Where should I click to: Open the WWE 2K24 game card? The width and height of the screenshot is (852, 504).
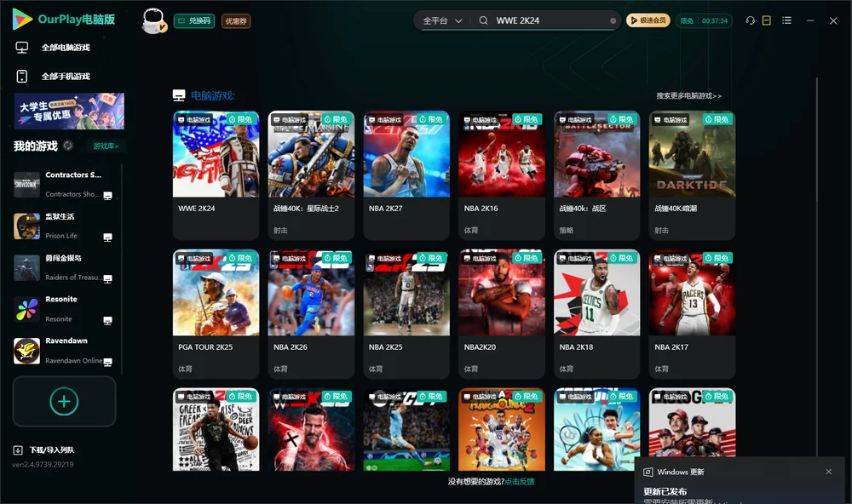coord(216,175)
